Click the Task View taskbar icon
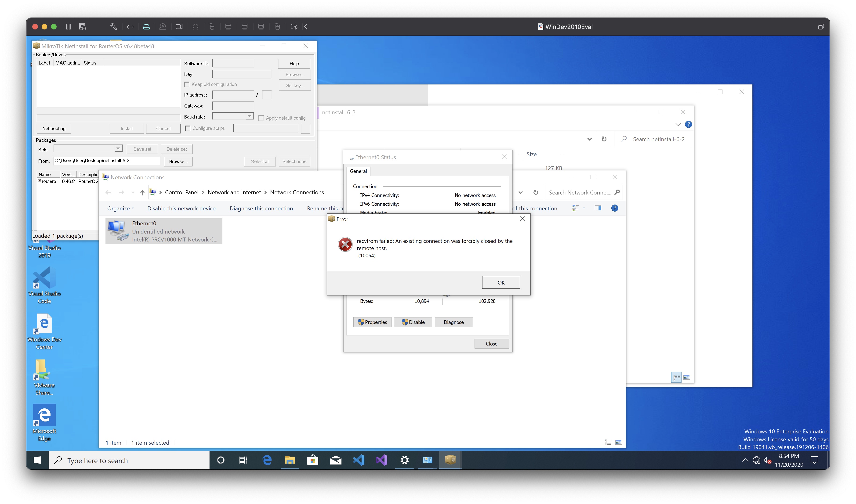This screenshot has height=504, width=856. pos(243,460)
